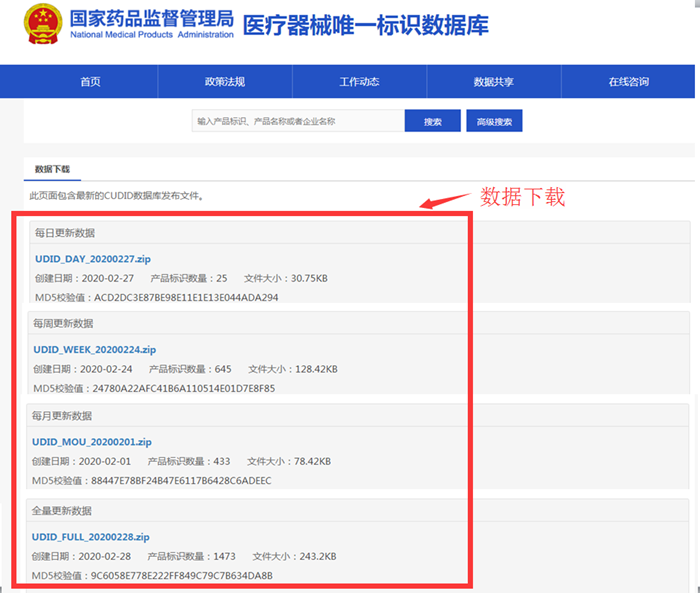
Task: Download UDID_FULL_20200228.zip file
Action: pyautogui.click(x=90, y=536)
